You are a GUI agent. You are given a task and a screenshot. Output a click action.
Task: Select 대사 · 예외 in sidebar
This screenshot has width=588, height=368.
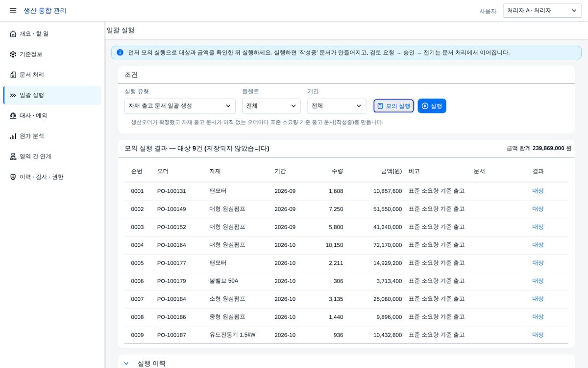click(x=52, y=116)
